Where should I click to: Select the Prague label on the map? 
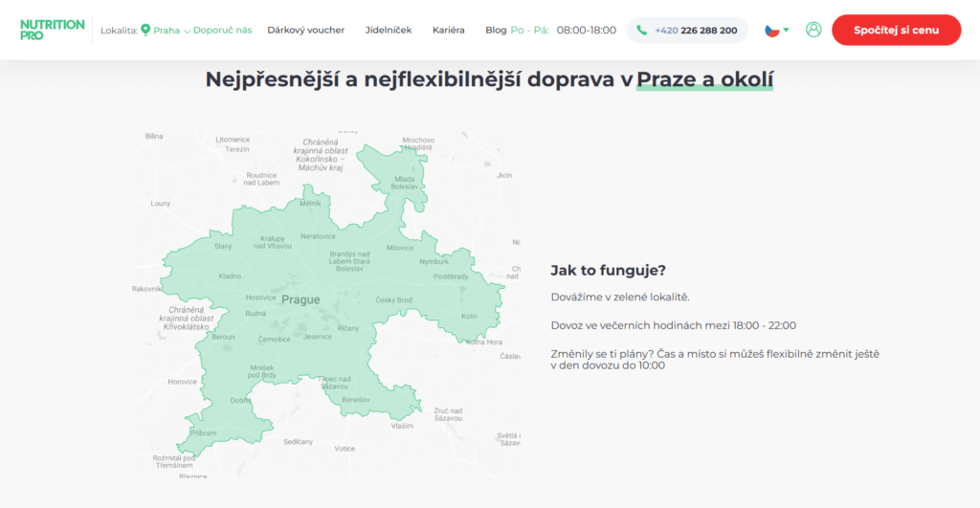[x=301, y=300]
